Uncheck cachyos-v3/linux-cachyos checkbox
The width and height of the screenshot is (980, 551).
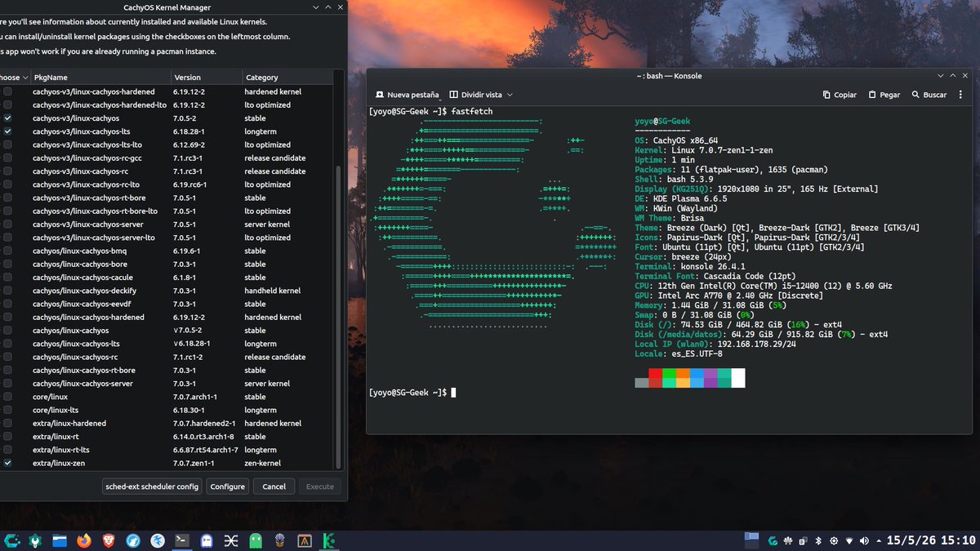[x=8, y=118]
